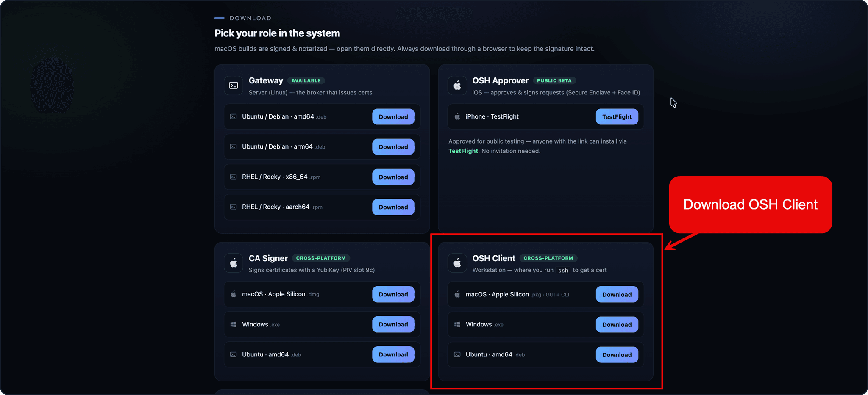868x395 pixels.
Task: Click the PUBLIC BETA badge next to OSH Approver
Action: tap(554, 80)
